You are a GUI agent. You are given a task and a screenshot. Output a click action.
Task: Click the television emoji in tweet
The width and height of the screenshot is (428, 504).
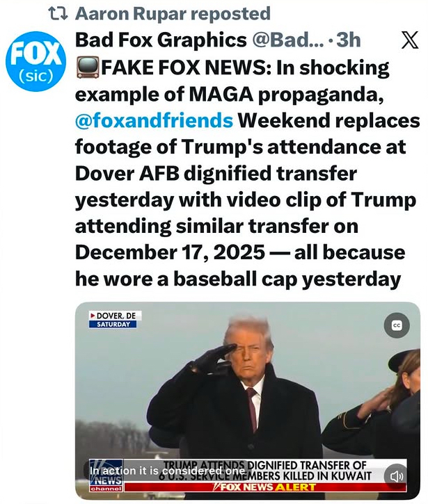point(88,67)
